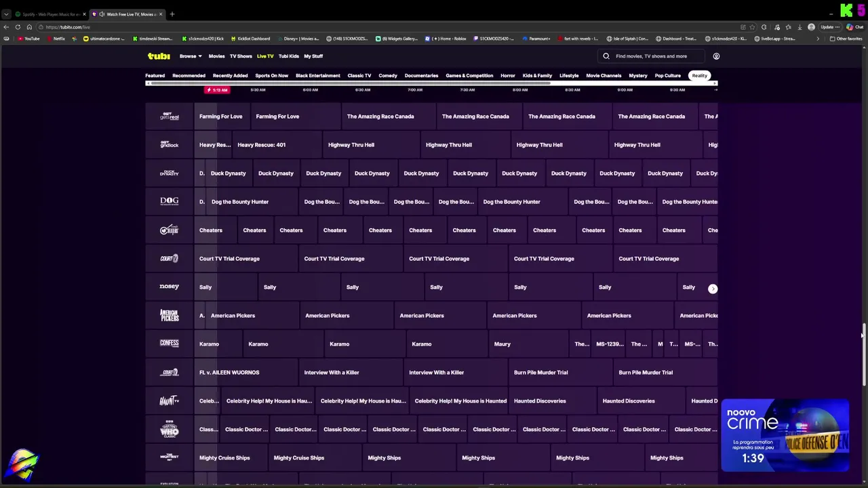This screenshot has height=488, width=868.
Task: Open the Netflix bookmark
Action: [56, 39]
